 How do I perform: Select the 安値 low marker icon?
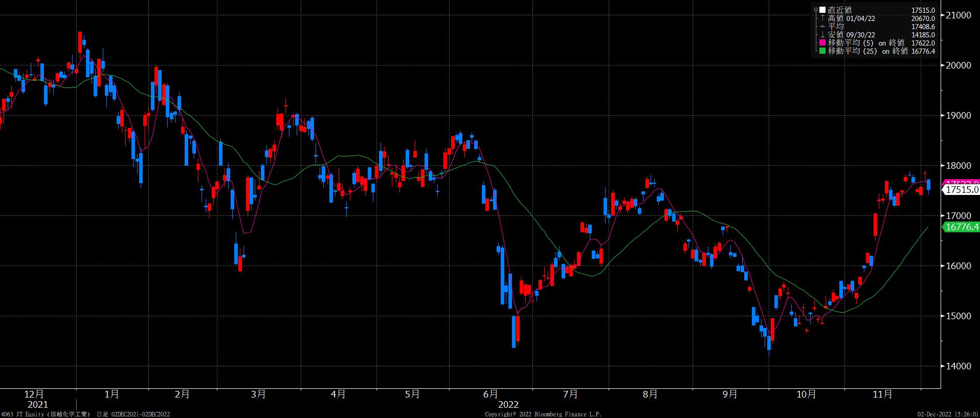click(822, 35)
